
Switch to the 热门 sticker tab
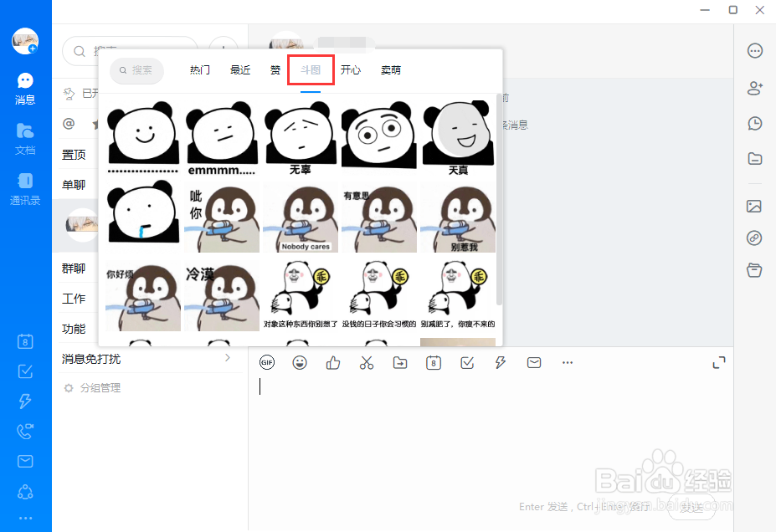(x=200, y=70)
